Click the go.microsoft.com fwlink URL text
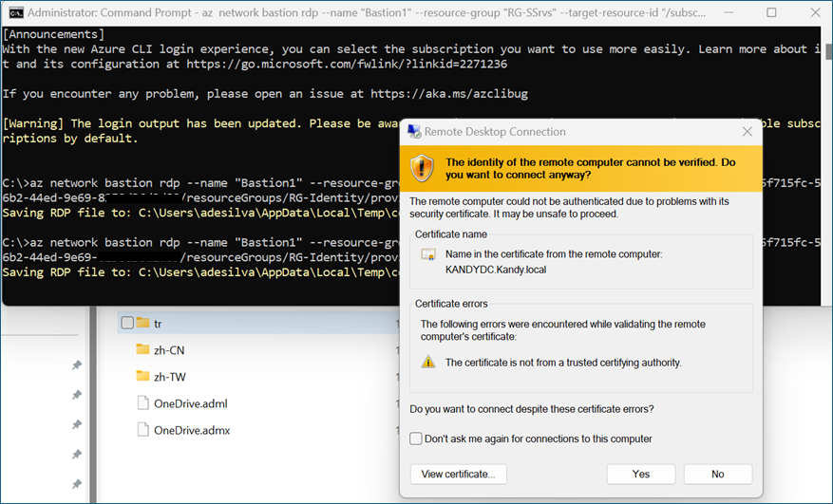This screenshot has height=504, width=833. pos(347,65)
